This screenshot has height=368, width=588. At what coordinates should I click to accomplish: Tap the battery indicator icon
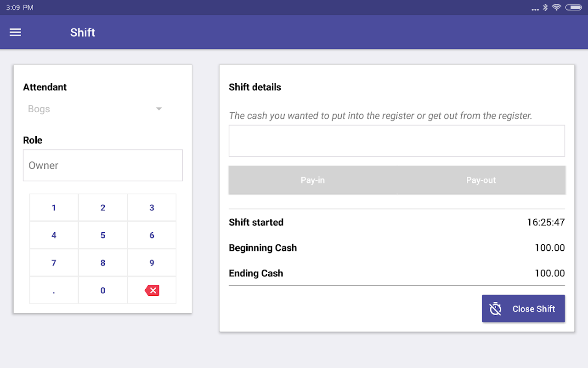[574, 7]
